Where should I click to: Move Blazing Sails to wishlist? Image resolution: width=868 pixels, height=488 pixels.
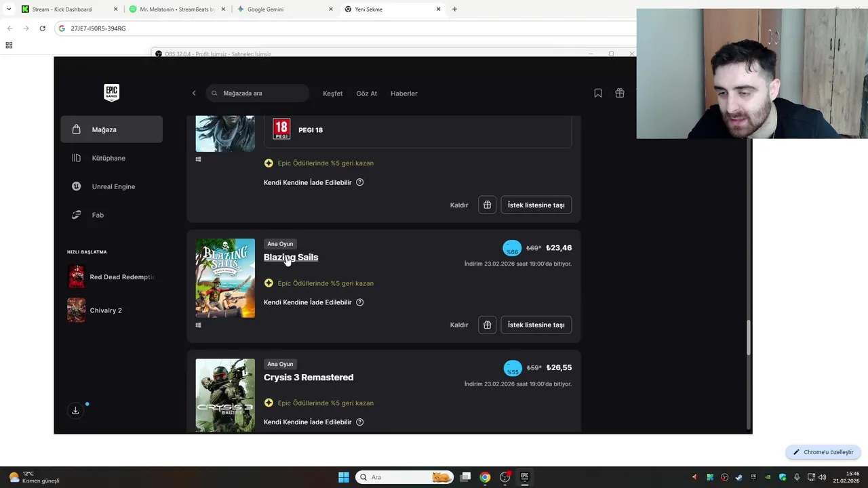(x=536, y=325)
